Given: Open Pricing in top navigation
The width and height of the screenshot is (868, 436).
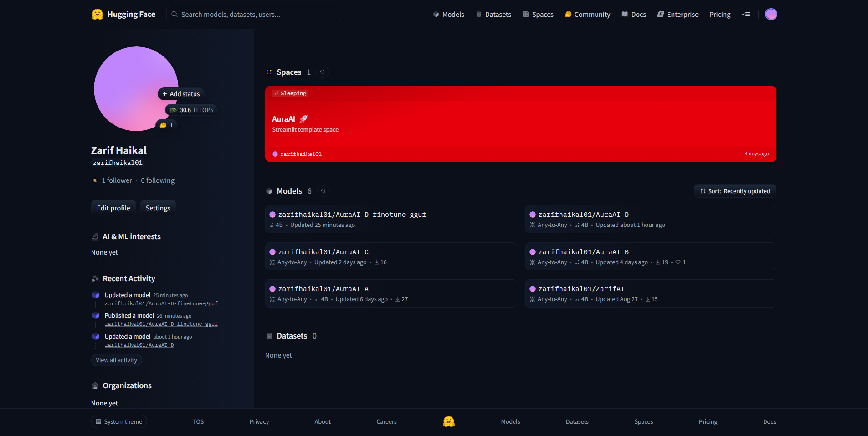Looking at the screenshot, I should point(720,14).
